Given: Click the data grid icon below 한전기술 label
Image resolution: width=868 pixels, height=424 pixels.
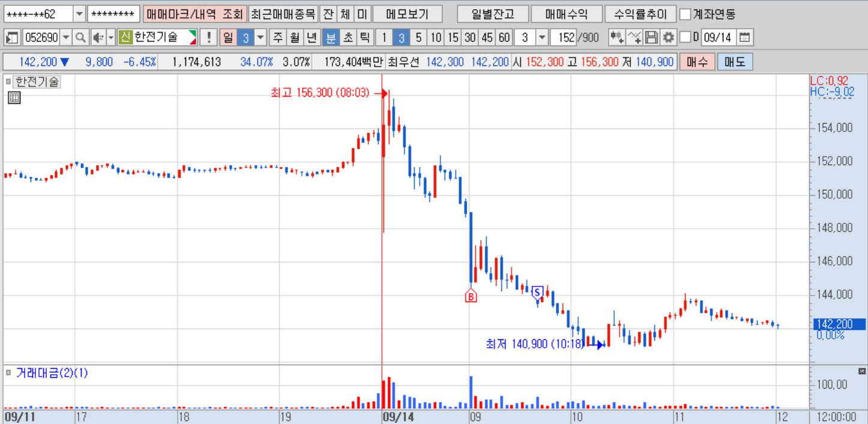Looking at the screenshot, I should pos(14,98).
